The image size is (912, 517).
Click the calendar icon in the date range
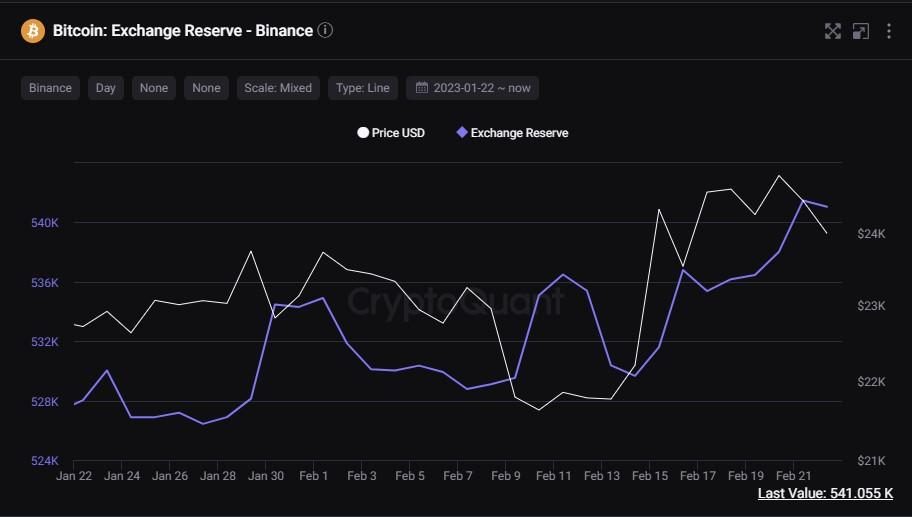click(422, 88)
